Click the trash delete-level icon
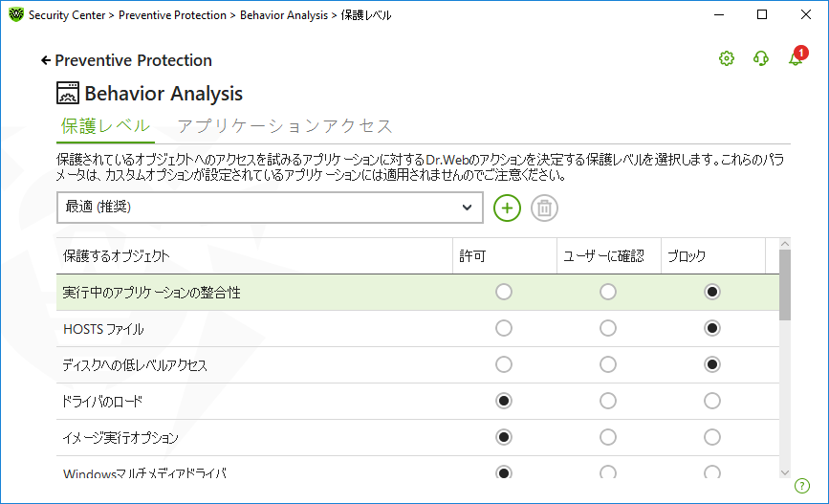The height and width of the screenshot is (504, 829). [x=544, y=208]
